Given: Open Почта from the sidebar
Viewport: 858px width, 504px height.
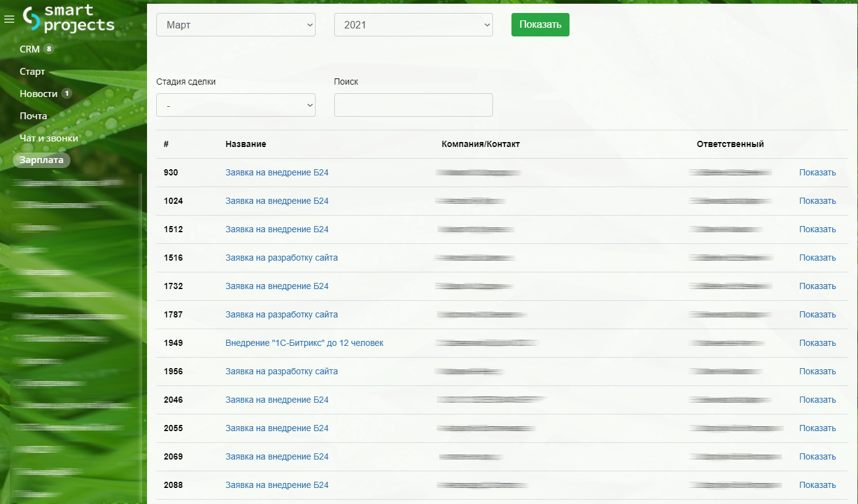Looking at the screenshot, I should click(x=33, y=116).
